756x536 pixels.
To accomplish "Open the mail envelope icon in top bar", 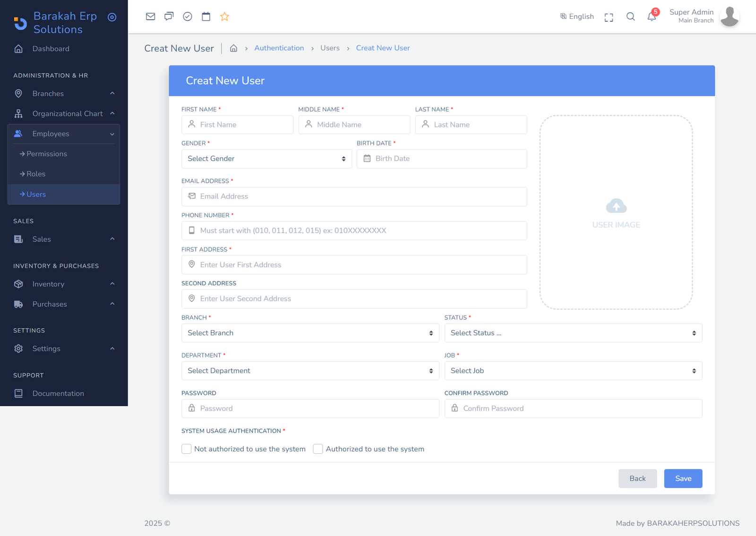I will tap(150, 17).
